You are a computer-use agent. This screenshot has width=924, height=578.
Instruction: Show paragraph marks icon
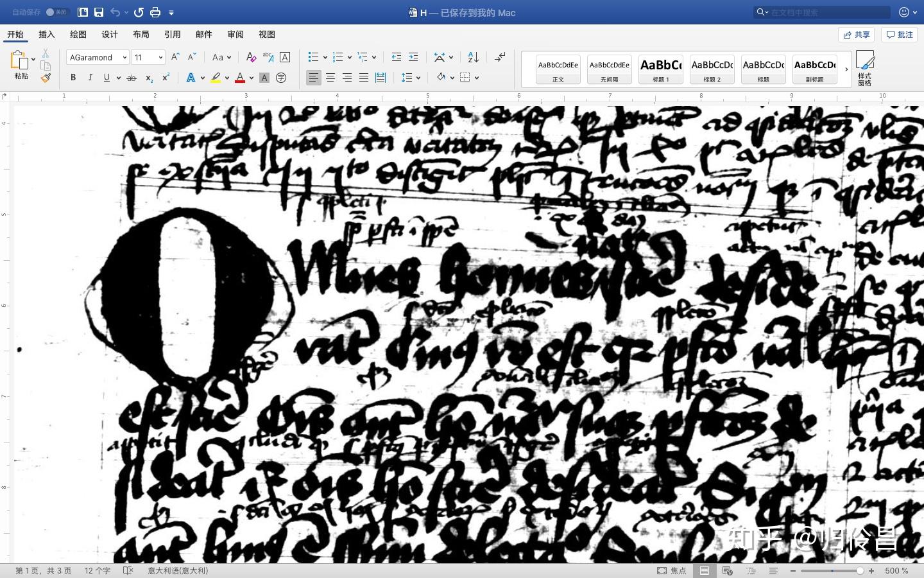(x=500, y=57)
